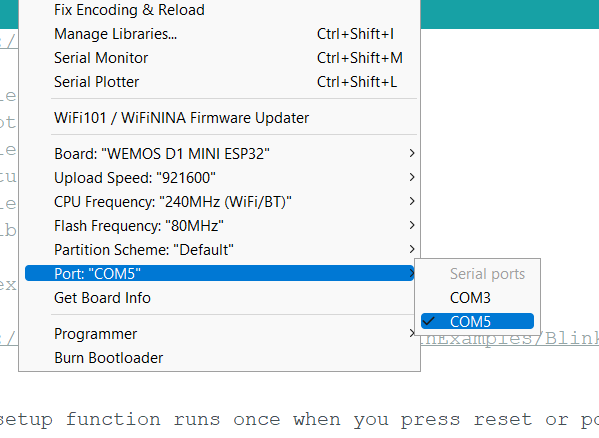The image size is (599, 438).
Task: Expand the CPU Frequency 240MHz submenu
Action: (x=220, y=202)
